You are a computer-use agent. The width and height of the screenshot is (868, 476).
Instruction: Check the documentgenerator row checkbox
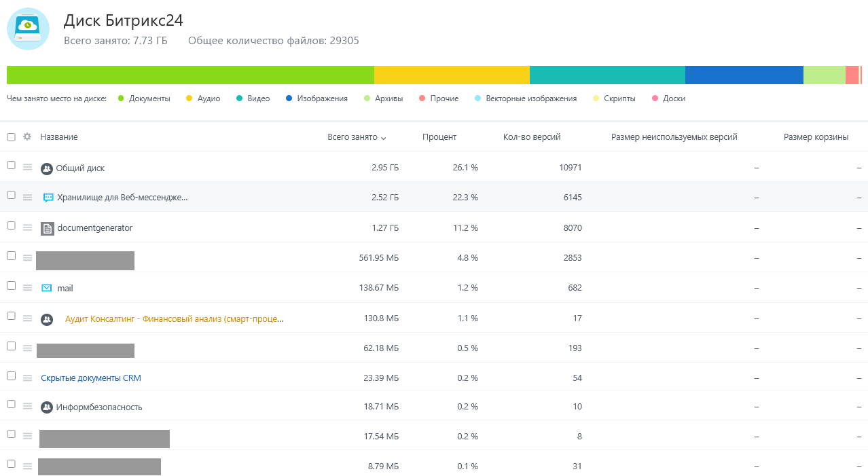click(11, 225)
